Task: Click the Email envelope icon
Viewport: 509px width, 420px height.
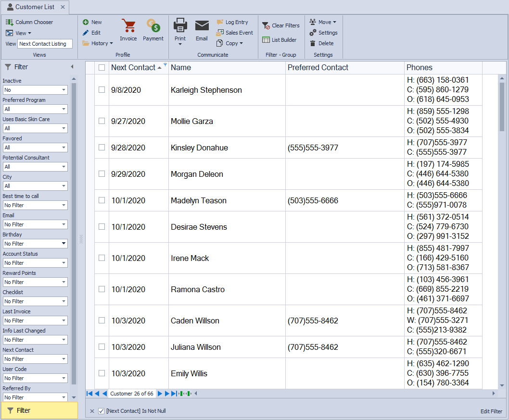Action: [202, 25]
